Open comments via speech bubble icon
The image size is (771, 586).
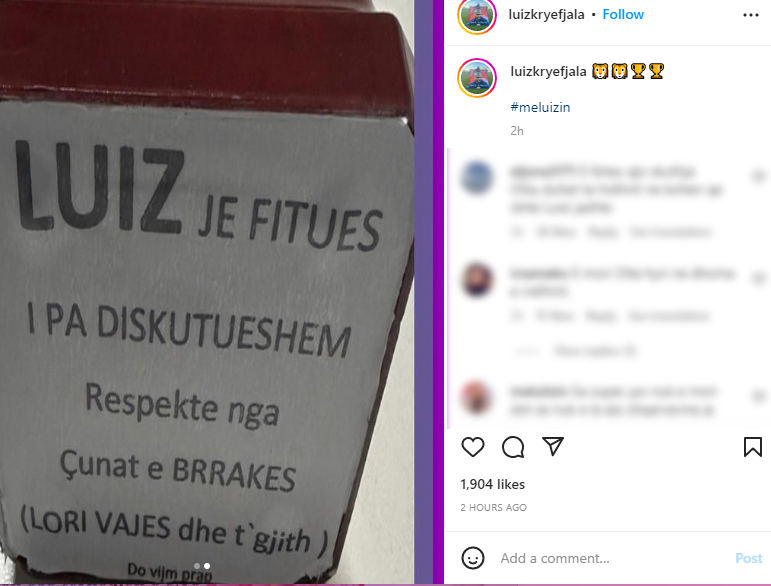pos(513,447)
